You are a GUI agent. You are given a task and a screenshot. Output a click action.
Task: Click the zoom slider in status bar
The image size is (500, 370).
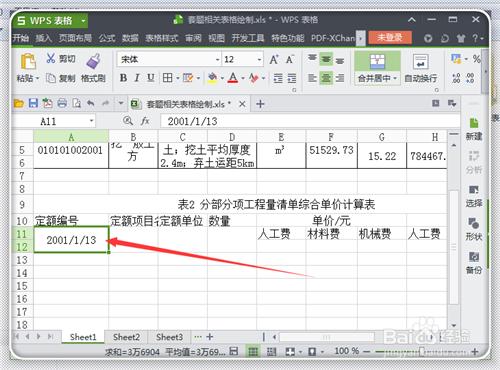(422, 351)
